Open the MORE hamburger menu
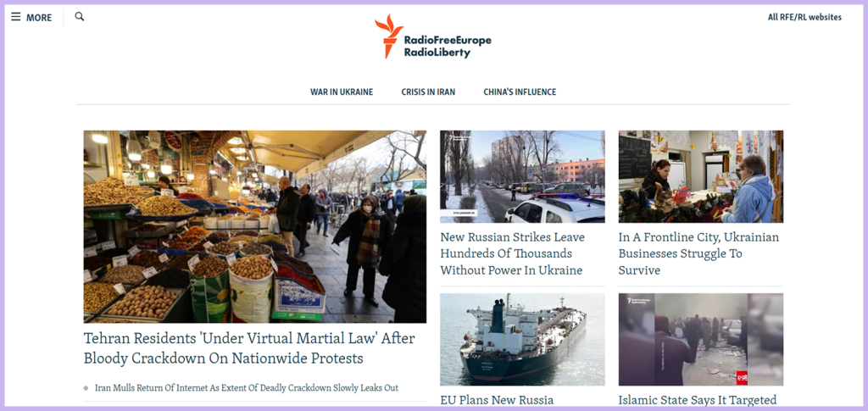This screenshot has height=411, width=868. tap(31, 18)
